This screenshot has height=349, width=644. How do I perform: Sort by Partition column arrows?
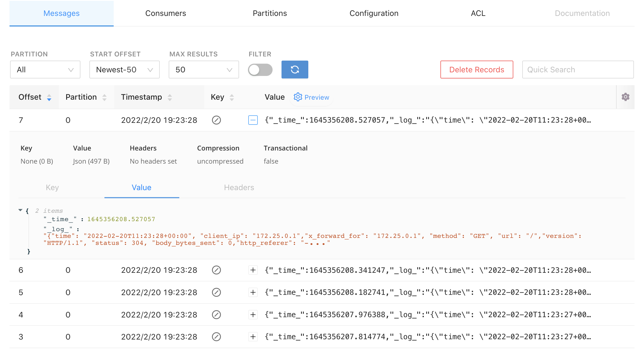[104, 97]
